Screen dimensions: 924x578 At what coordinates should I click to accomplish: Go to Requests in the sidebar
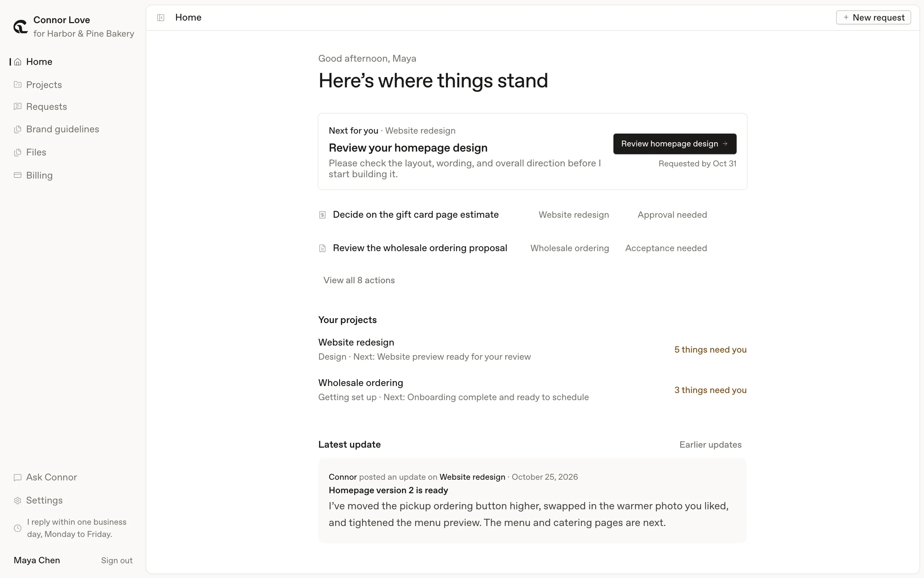point(47,106)
